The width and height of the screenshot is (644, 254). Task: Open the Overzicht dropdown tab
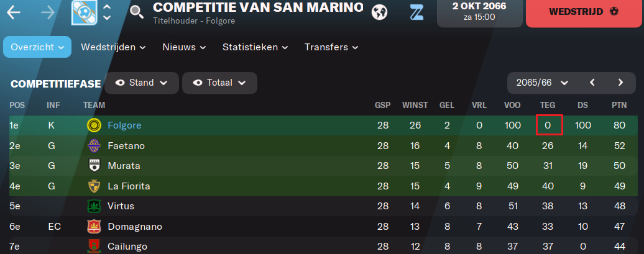(x=37, y=47)
